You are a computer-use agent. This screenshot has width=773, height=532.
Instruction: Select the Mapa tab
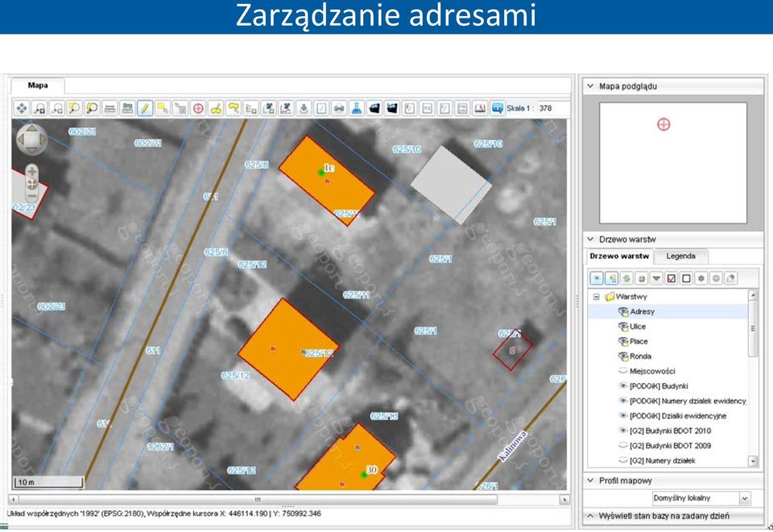pos(38,85)
